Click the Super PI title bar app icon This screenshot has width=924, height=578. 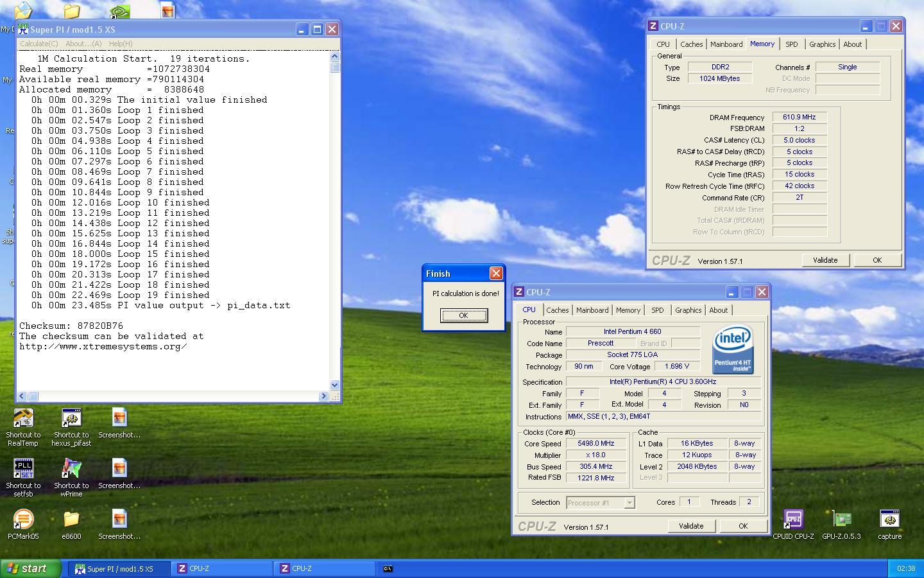pyautogui.click(x=23, y=30)
